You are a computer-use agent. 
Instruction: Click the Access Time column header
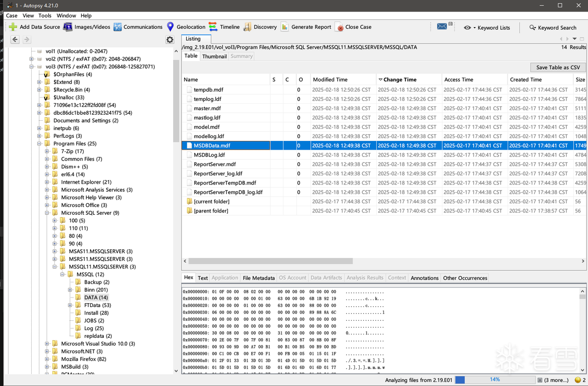click(475, 80)
